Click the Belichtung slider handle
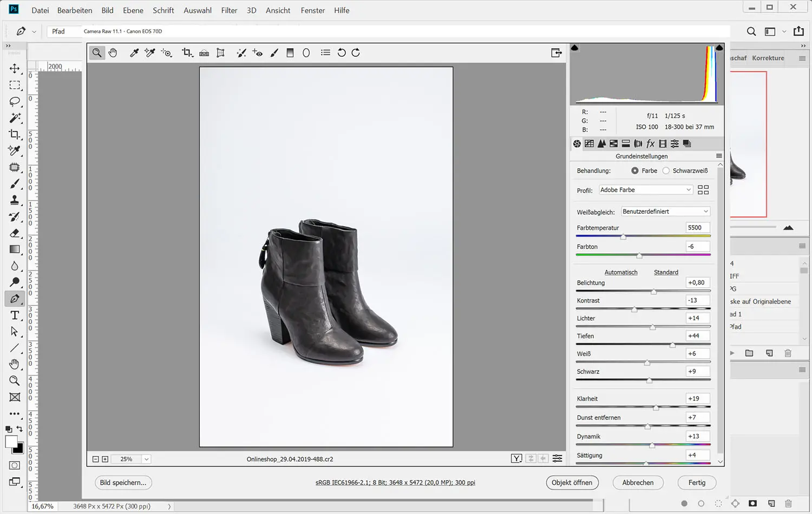Image resolution: width=812 pixels, height=514 pixels. click(x=653, y=292)
